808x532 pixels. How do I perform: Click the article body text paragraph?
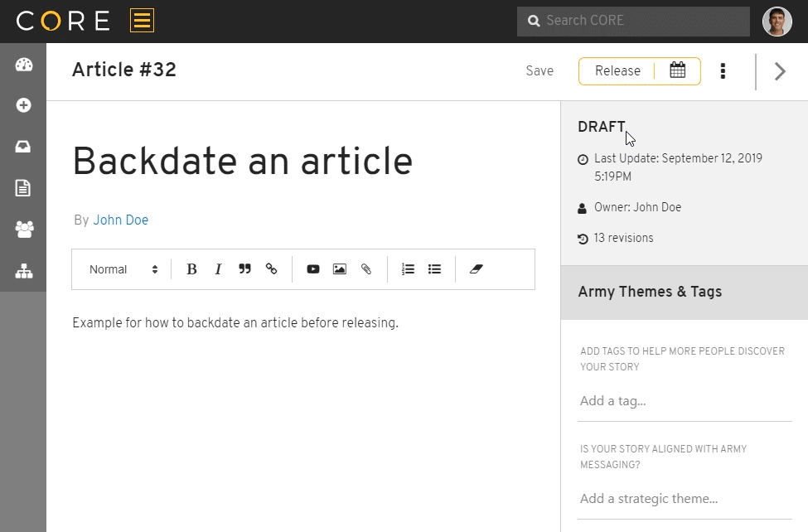point(235,322)
